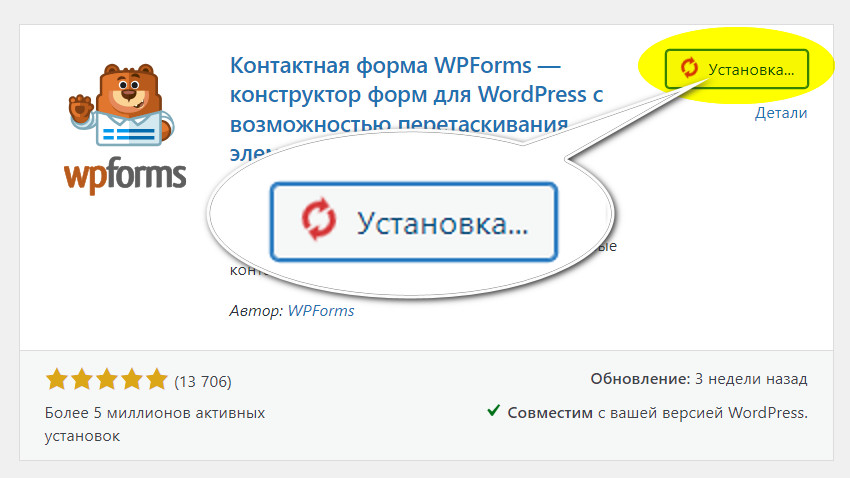The width and height of the screenshot is (850, 478).
Task: Open the Детали link
Action: (781, 113)
